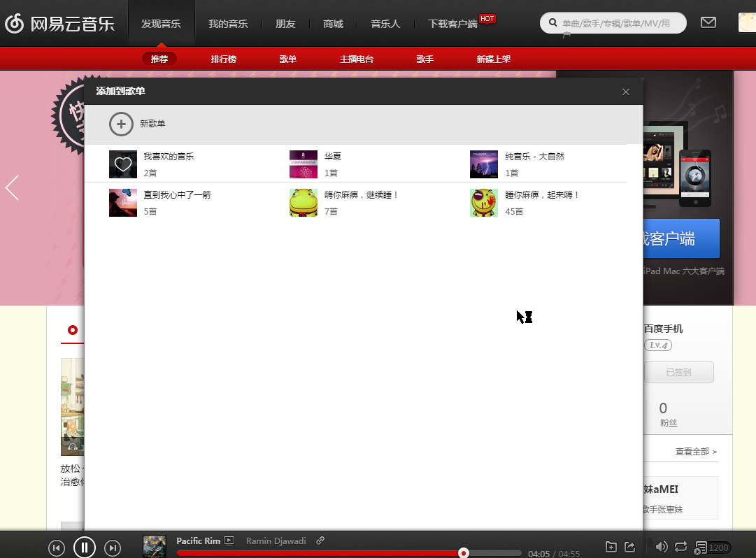The height and width of the screenshot is (558, 756).
Task: Click 下载客户端 in the top bar
Action: point(452,24)
